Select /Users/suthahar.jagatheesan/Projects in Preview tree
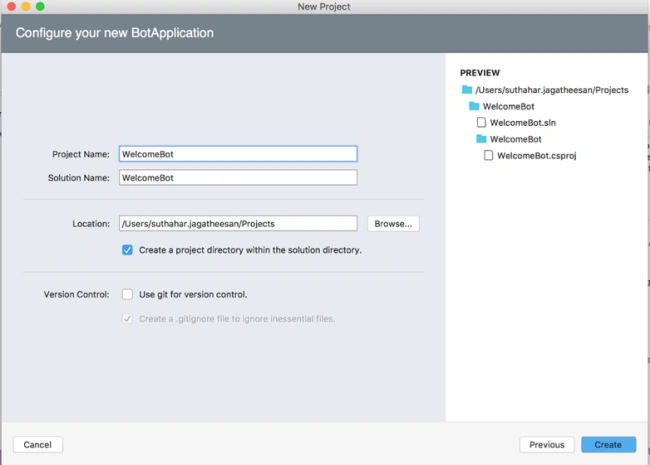The height and width of the screenshot is (465, 650). (552, 90)
